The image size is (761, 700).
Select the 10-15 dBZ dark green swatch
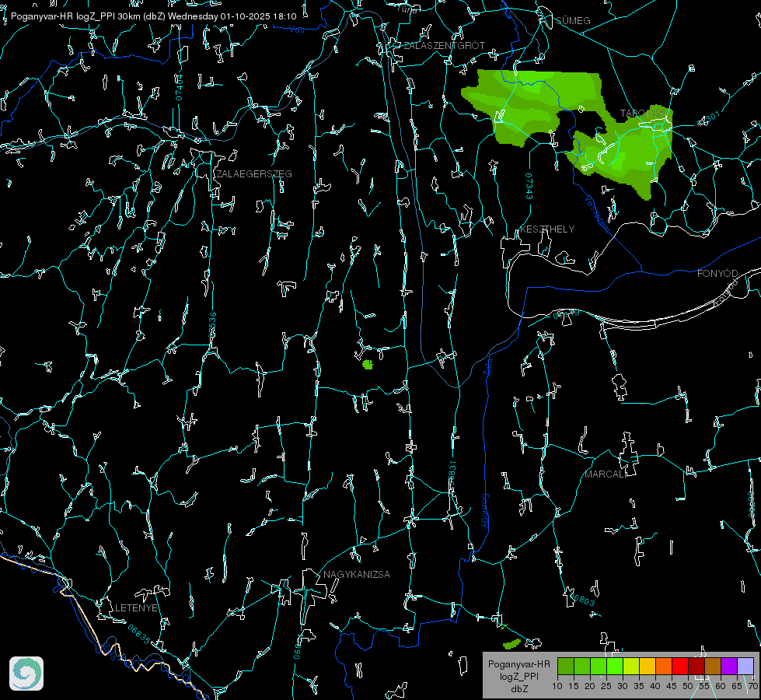pos(566,666)
